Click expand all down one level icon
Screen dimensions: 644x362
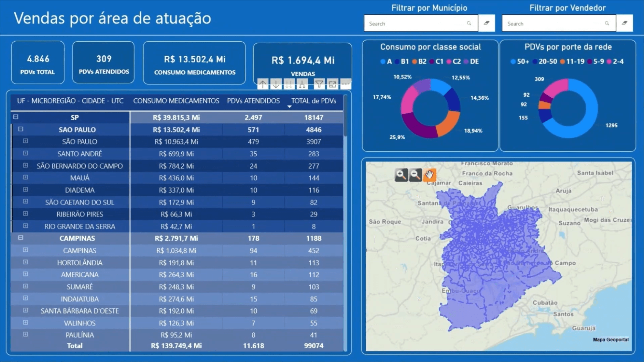[302, 84]
